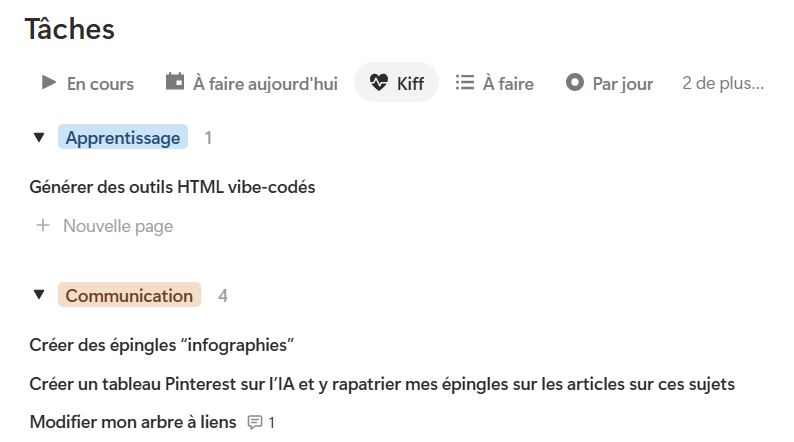
Task: Select the Par jour view
Action: [x=609, y=83]
